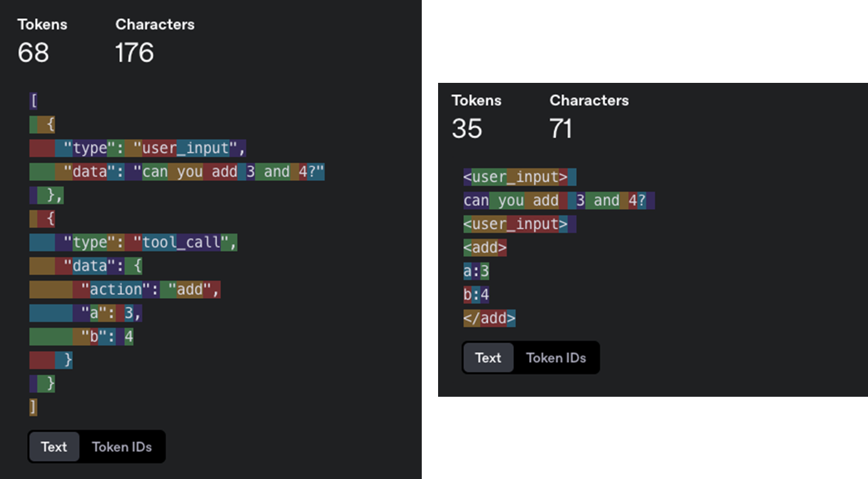Click the character count 71
This screenshot has height=479, width=868.
click(x=561, y=129)
